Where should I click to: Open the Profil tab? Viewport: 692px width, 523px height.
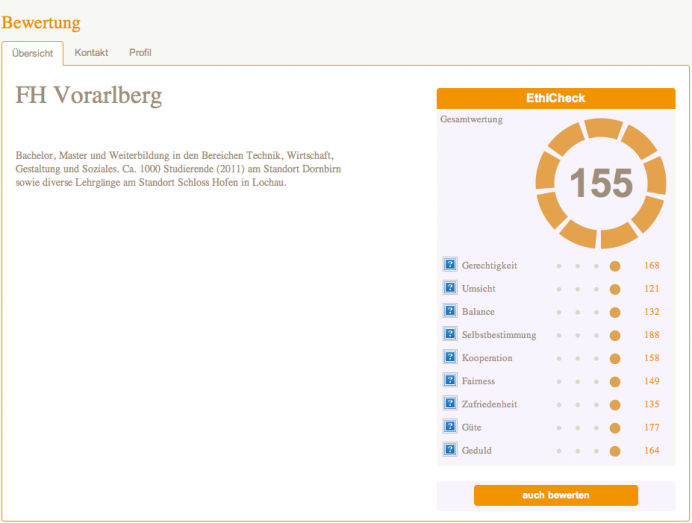140,53
